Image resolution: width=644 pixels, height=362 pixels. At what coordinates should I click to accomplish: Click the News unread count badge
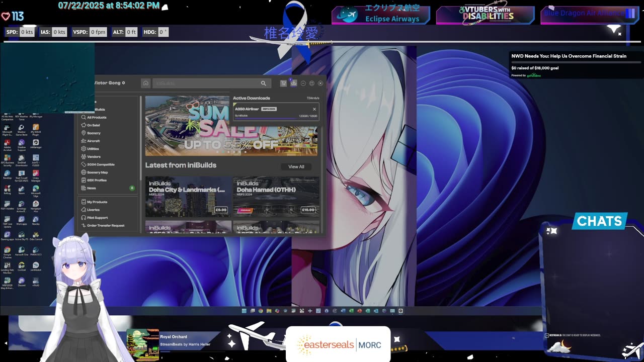tap(132, 188)
